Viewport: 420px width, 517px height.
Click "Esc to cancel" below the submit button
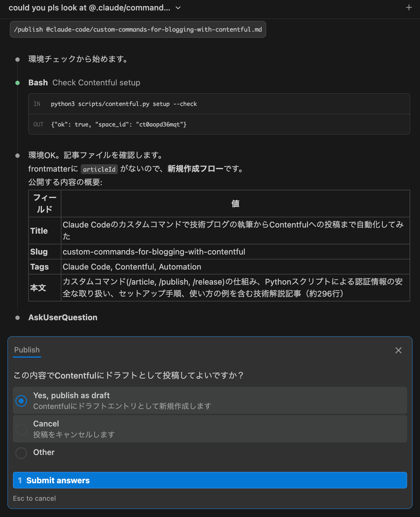pos(34,498)
